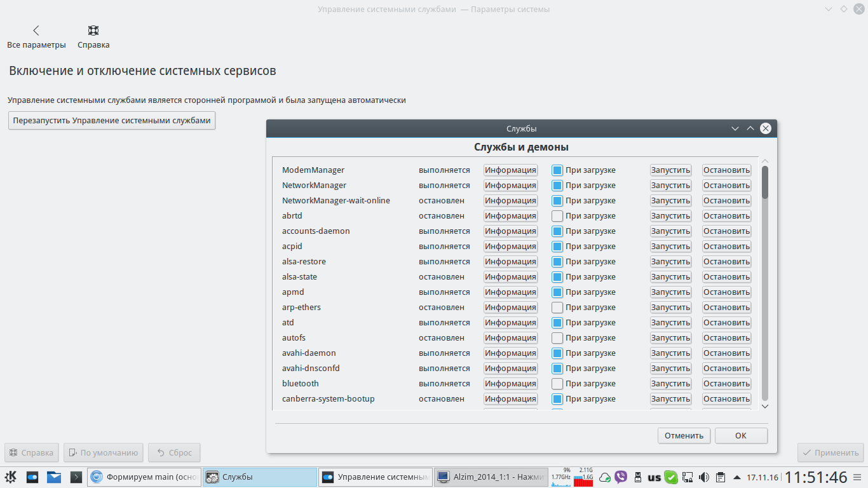Start alsa-state with its Запустить button
Screen dimensions: 868x488
[670, 277]
